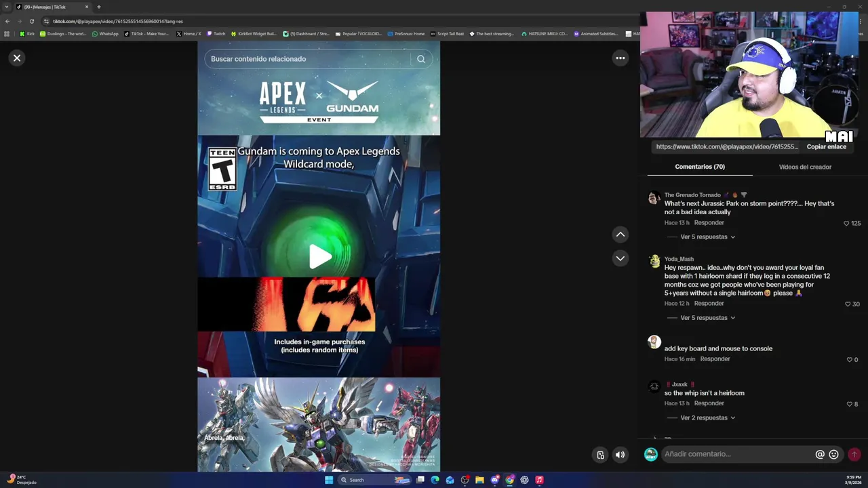
Task: Open File Explorer from taskbar
Action: click(x=479, y=480)
